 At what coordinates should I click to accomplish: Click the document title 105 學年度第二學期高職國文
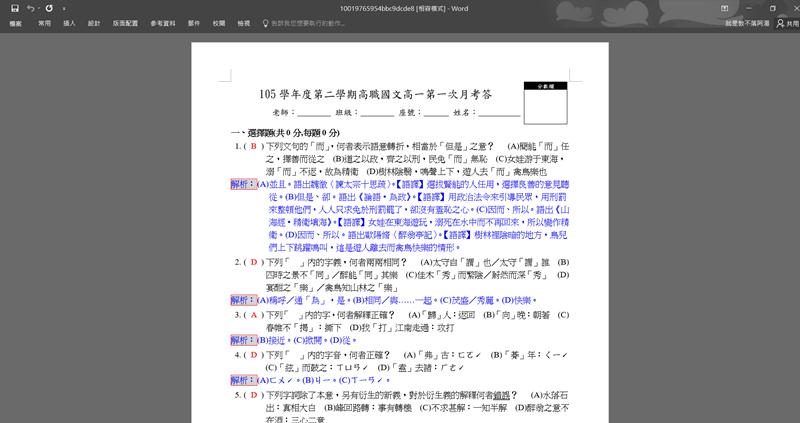tap(376, 94)
